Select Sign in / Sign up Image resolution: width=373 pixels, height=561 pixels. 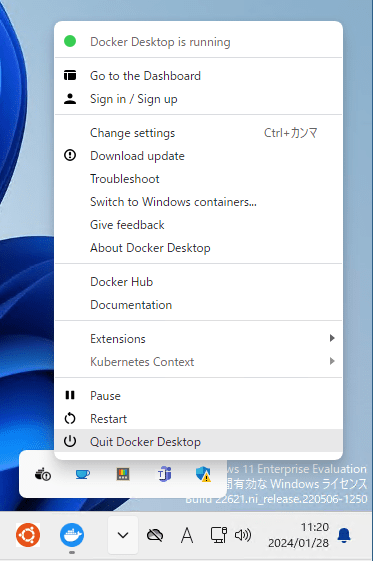(198, 99)
